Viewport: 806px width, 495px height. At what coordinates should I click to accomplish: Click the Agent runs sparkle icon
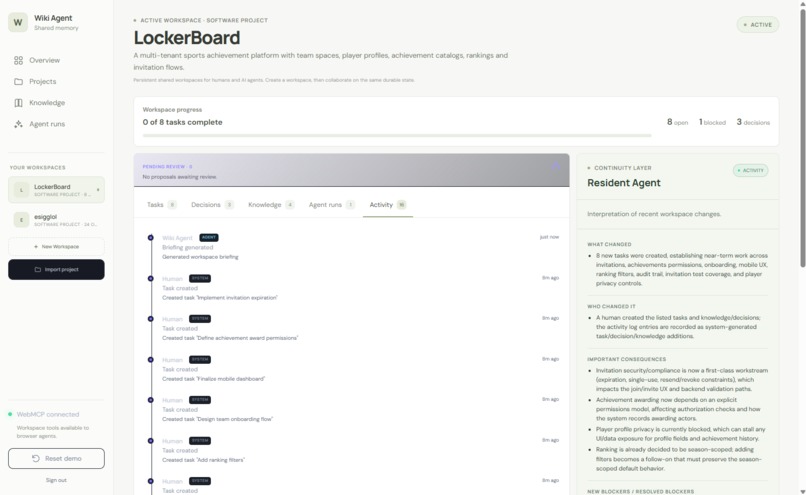click(x=19, y=124)
